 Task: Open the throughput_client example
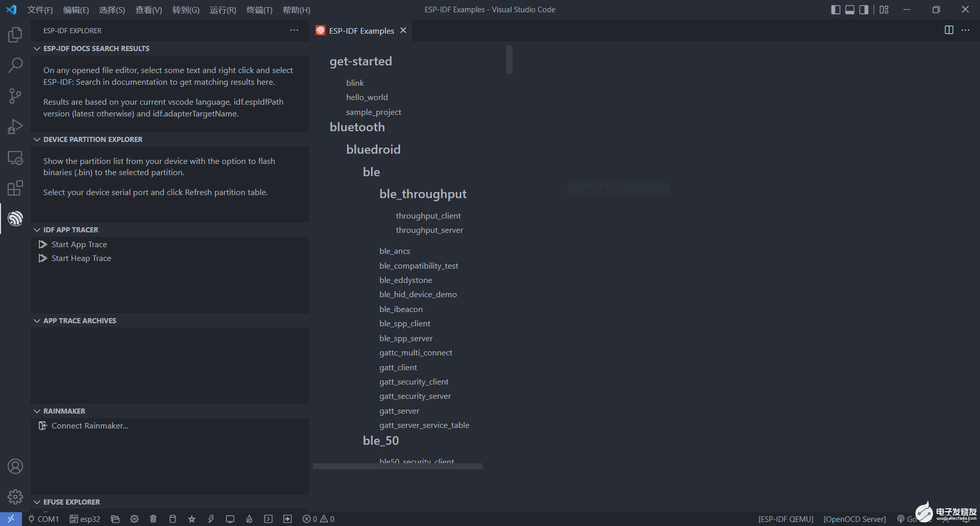click(x=428, y=216)
